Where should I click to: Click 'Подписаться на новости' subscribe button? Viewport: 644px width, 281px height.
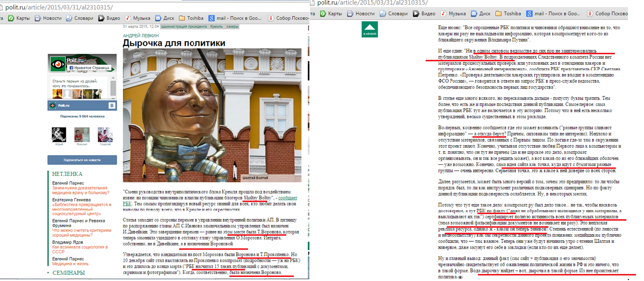click(83, 160)
